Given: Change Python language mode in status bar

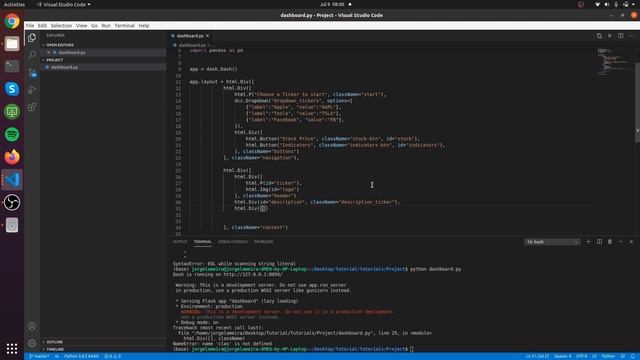Looking at the screenshot, I should tap(608, 356).
